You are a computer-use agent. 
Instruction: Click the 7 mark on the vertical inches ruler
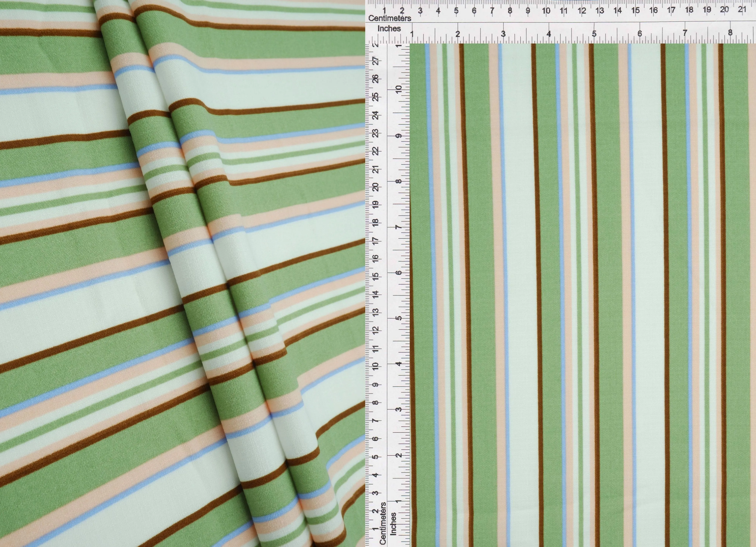tap(398, 227)
